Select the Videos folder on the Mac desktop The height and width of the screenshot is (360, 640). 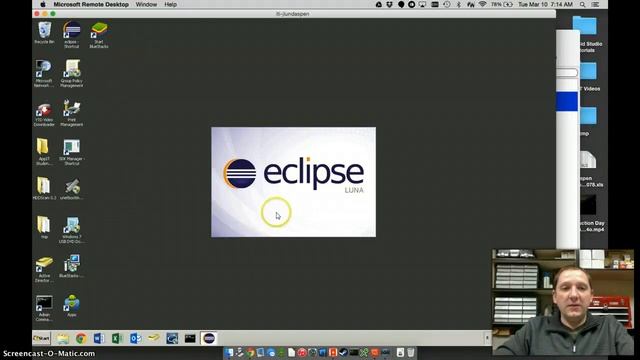589,77
